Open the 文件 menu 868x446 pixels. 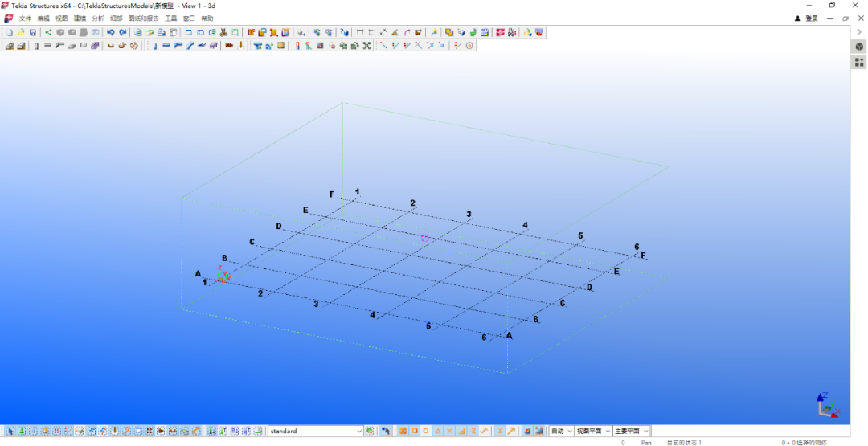26,18
